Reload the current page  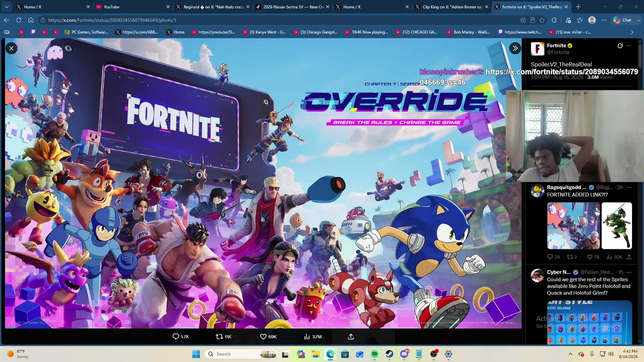coord(19,20)
